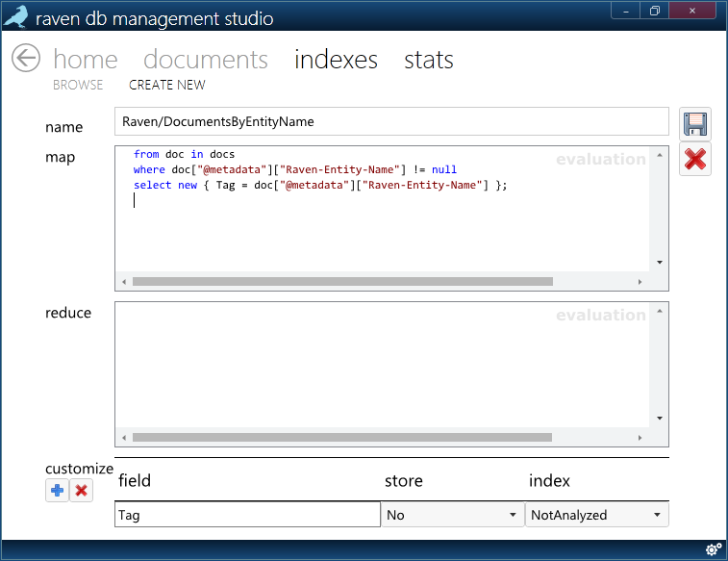
Task: Add a customize field with the blue plus
Action: click(x=57, y=491)
